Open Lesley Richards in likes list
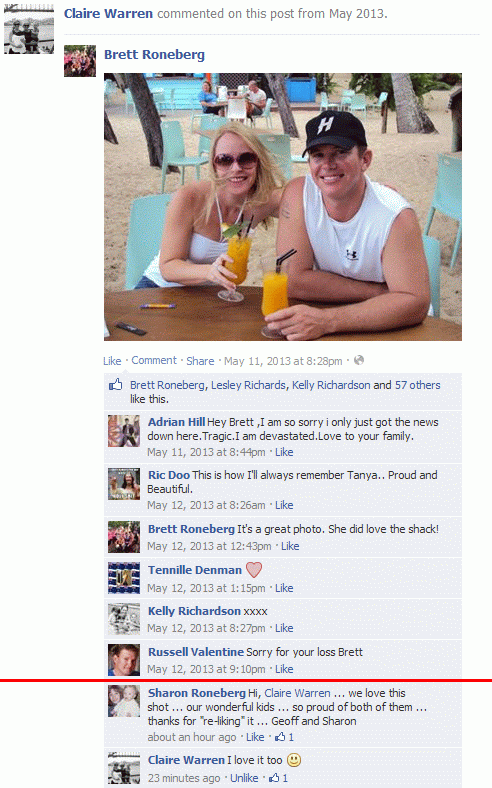 [248, 385]
